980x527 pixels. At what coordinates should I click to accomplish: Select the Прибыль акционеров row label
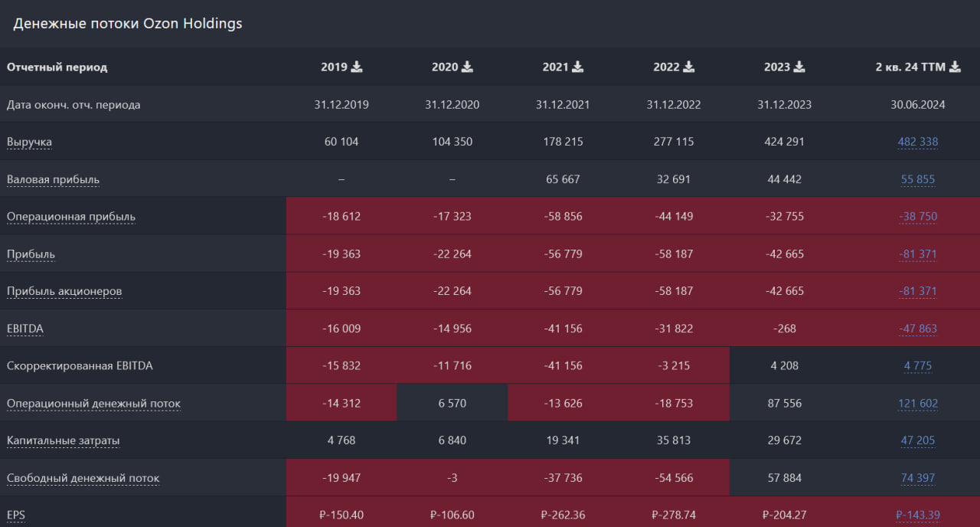[x=64, y=292]
